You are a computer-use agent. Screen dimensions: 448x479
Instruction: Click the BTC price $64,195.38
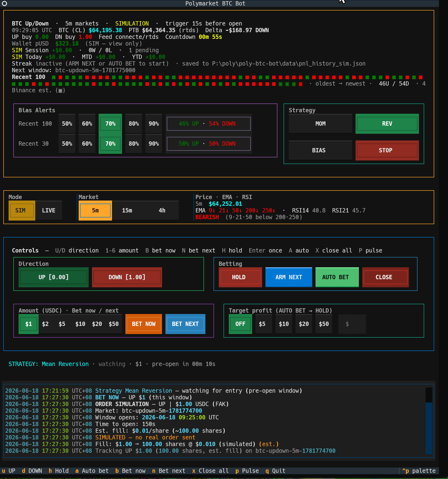click(105, 30)
